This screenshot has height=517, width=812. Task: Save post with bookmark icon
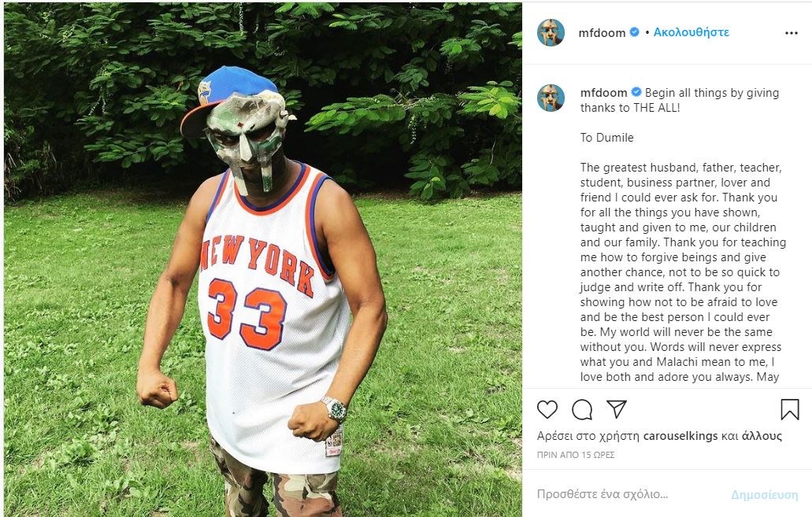[x=790, y=409]
